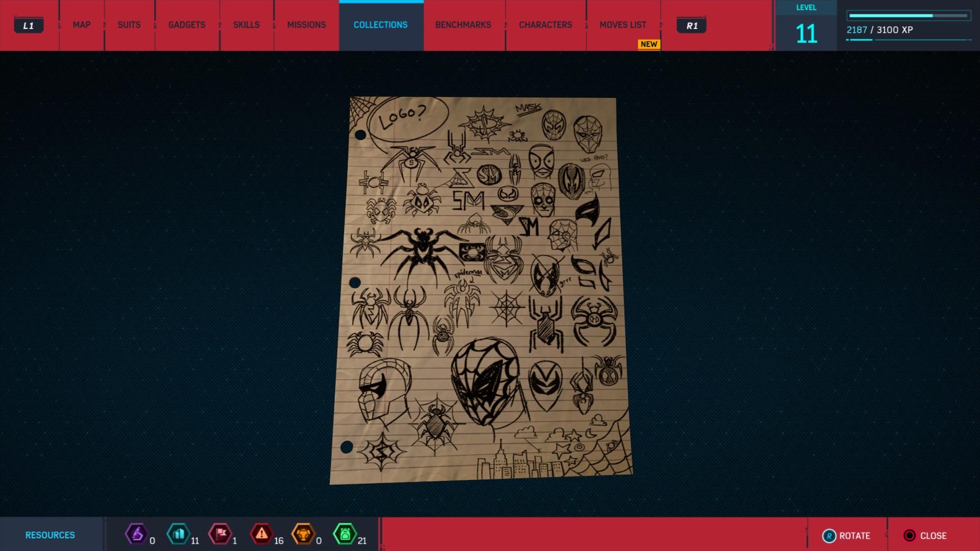
Task: Select the orange challenge token icon
Action: 303,534
